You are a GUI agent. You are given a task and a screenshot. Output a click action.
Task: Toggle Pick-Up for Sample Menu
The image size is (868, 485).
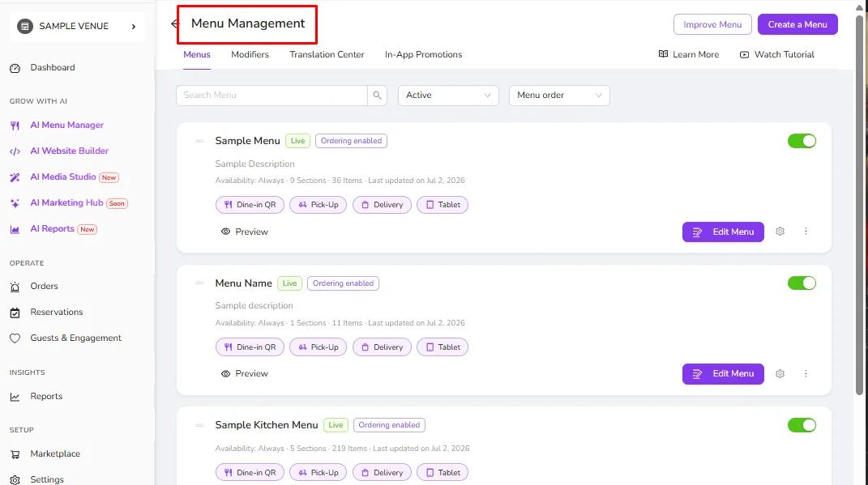pyautogui.click(x=318, y=205)
